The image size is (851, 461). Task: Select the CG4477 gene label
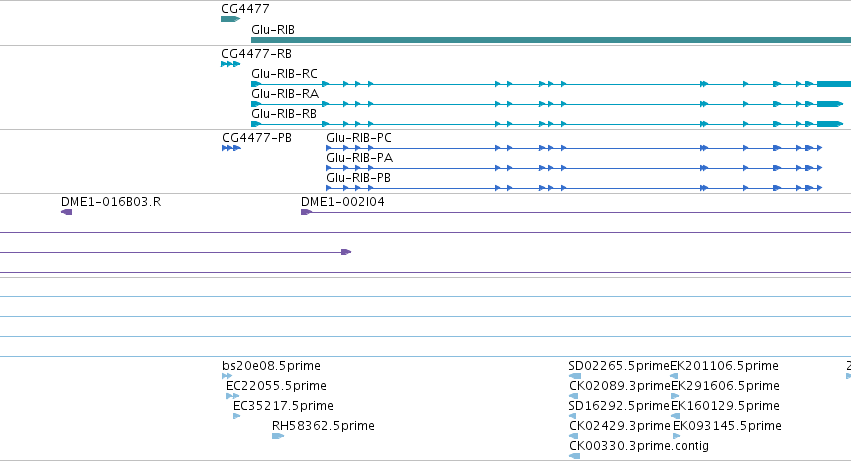pos(245,9)
